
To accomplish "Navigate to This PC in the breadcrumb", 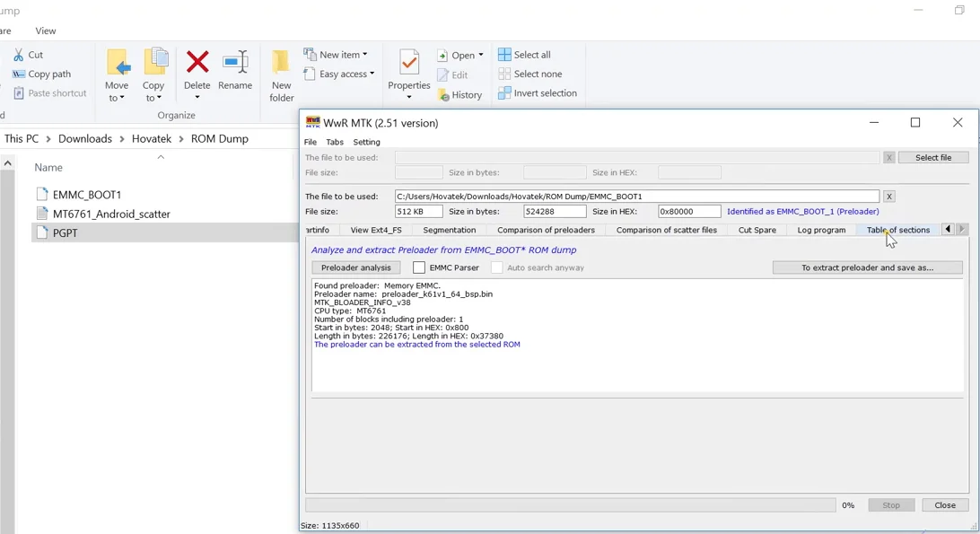I will (x=22, y=139).
